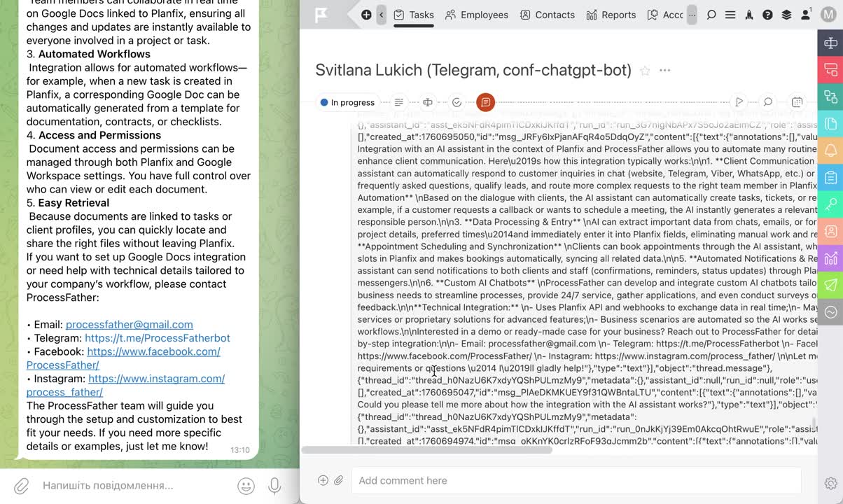This screenshot has width=843, height=504.
Task: Open the user notifications icon with badge
Action: pyautogui.click(x=805, y=15)
